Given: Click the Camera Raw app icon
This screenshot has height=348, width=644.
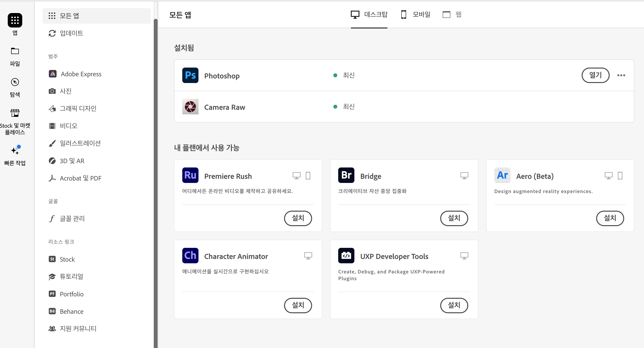Looking at the screenshot, I should [x=190, y=107].
